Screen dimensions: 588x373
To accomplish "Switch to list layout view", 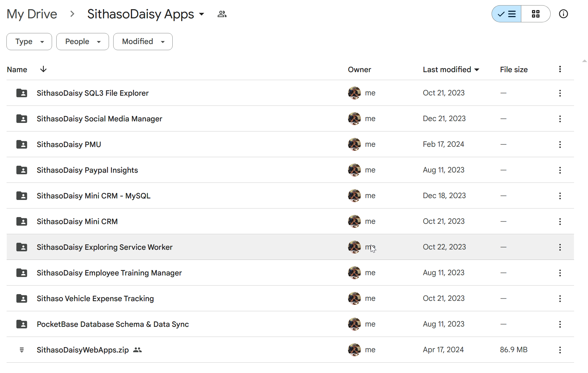I will [x=507, y=14].
